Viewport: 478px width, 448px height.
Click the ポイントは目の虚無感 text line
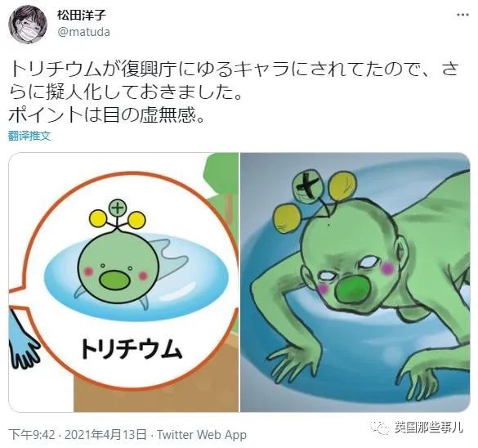pyautogui.click(x=105, y=115)
